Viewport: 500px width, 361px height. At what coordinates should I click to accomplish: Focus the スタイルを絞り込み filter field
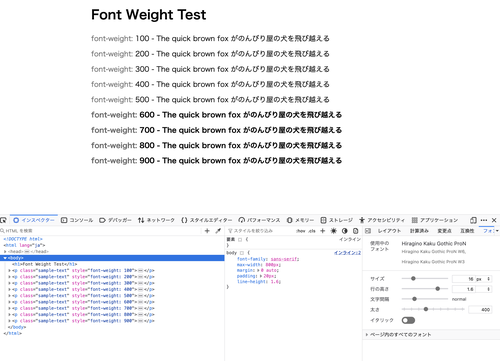click(x=260, y=231)
